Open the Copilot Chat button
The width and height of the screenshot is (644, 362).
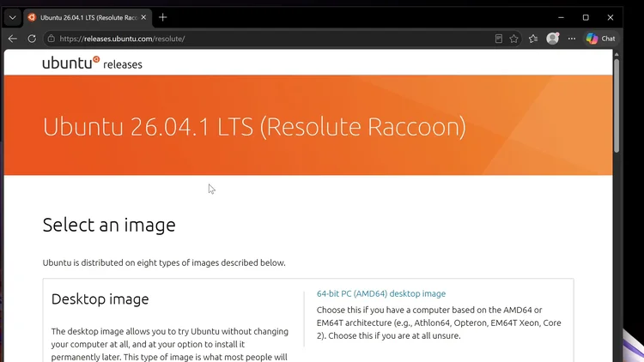(x=601, y=39)
